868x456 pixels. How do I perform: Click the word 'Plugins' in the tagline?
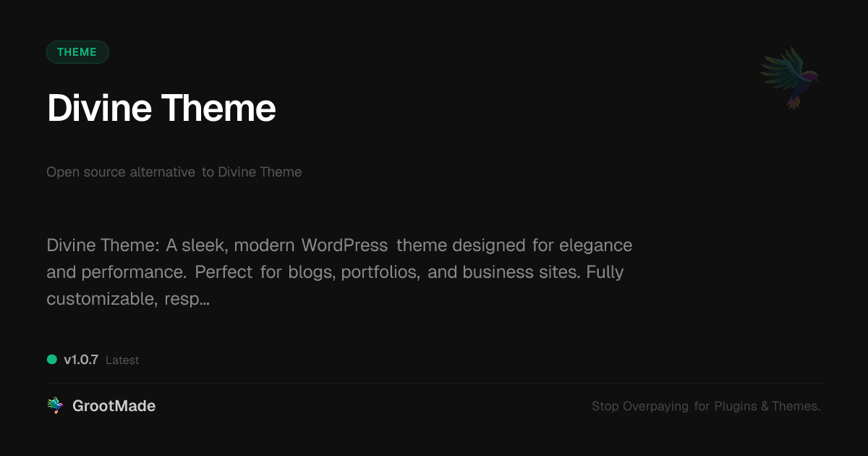736,406
